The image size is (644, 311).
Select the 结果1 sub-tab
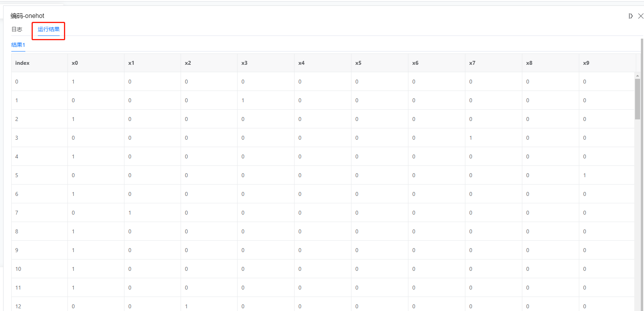(18, 45)
